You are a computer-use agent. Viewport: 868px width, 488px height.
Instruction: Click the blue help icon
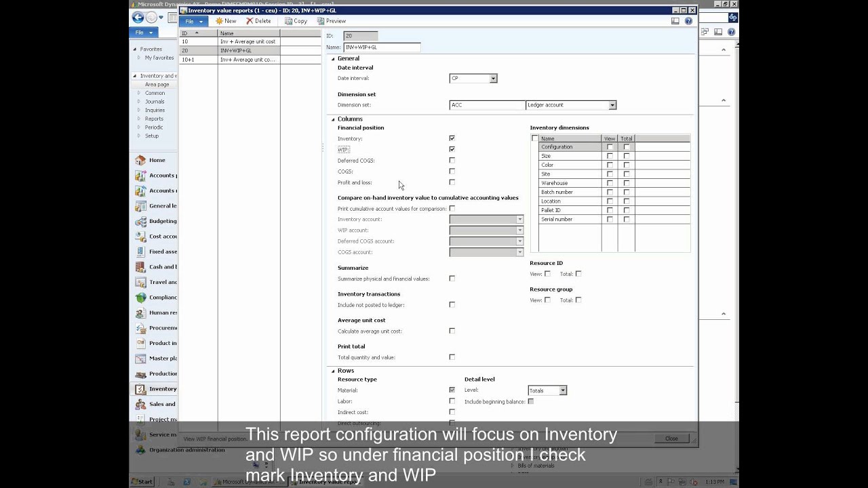coord(688,21)
